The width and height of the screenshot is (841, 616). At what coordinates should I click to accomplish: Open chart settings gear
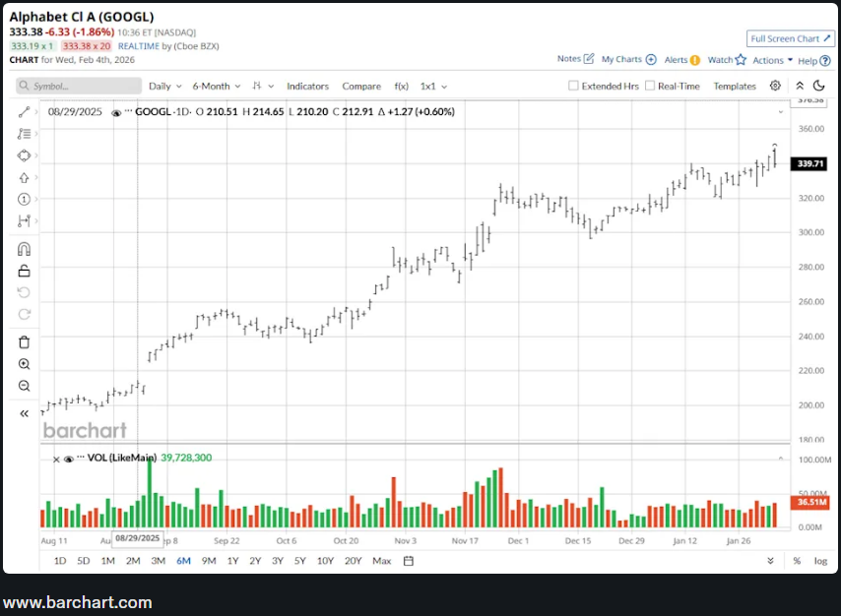click(x=775, y=86)
